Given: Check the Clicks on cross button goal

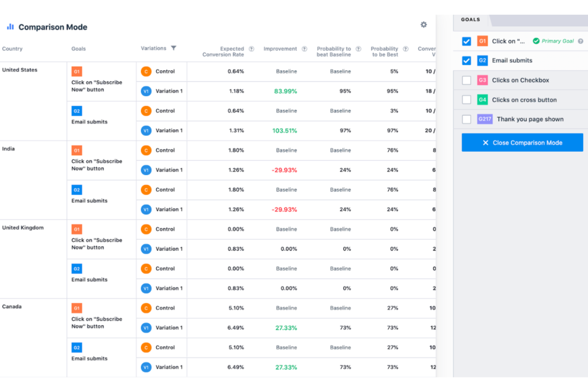Looking at the screenshot, I should click(466, 100).
